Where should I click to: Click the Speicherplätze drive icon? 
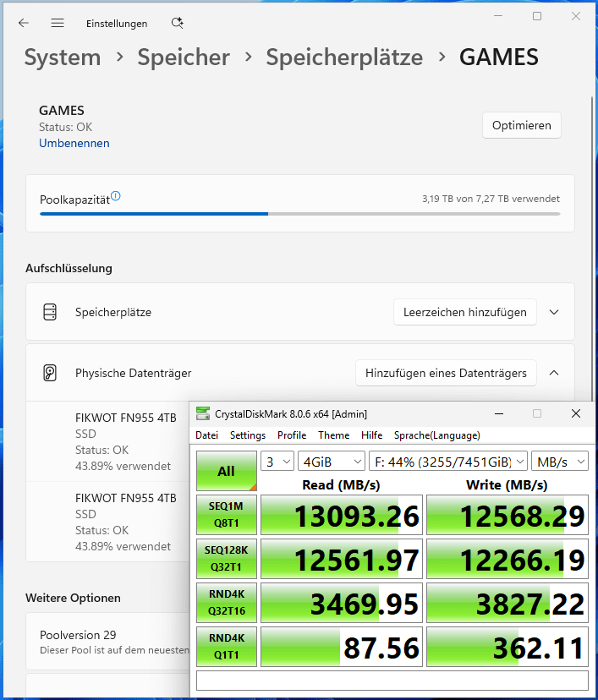click(50, 312)
